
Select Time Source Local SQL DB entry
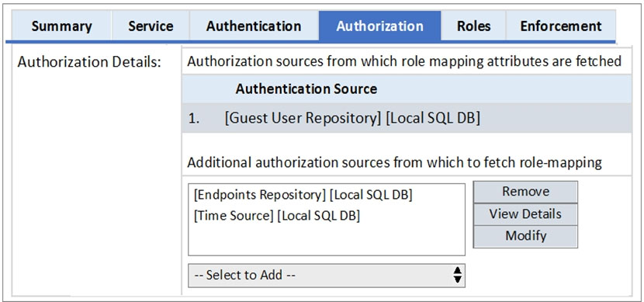276,216
